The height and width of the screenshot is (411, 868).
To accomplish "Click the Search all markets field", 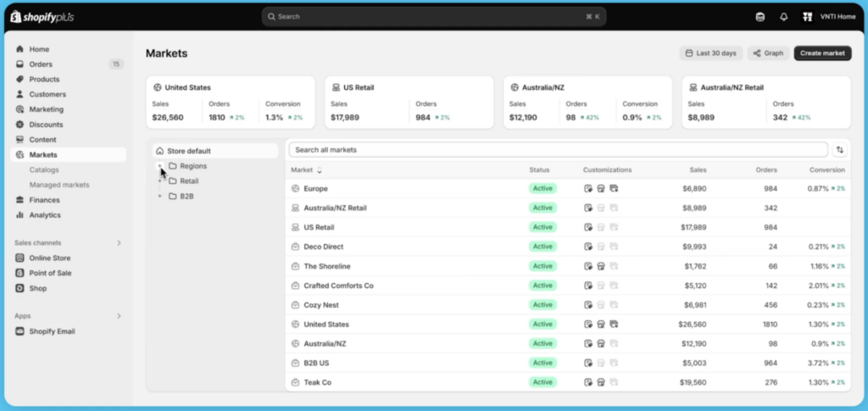I will coord(558,150).
